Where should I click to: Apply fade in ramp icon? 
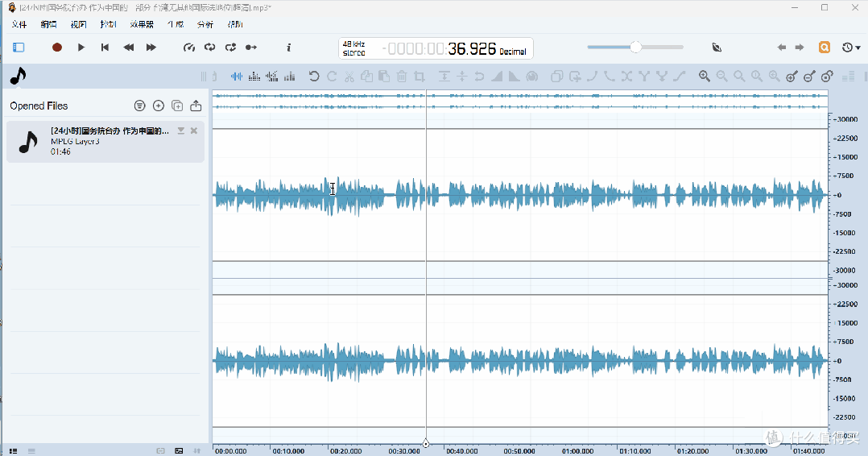(497, 77)
